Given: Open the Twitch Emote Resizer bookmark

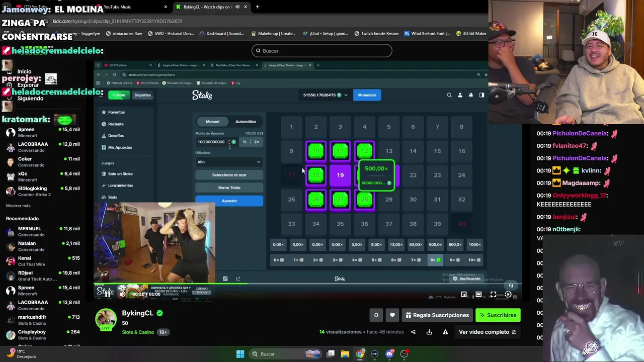Looking at the screenshot, I should coord(376,34).
